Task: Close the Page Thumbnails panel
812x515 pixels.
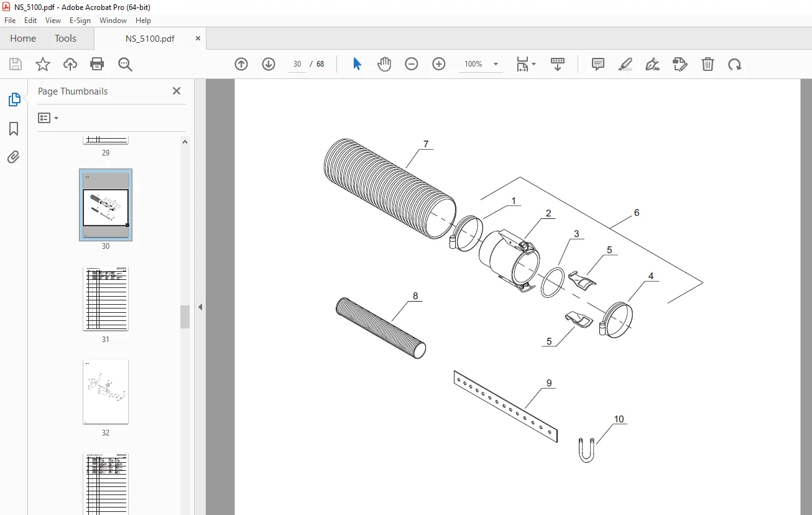Action: point(177,91)
